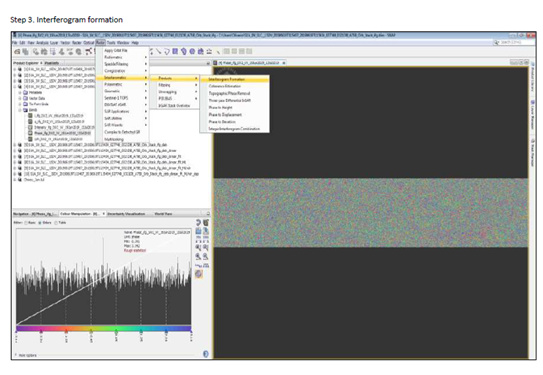Viewport: 543px width, 375px height.
Task: Open the Raster menu
Action: [77, 43]
